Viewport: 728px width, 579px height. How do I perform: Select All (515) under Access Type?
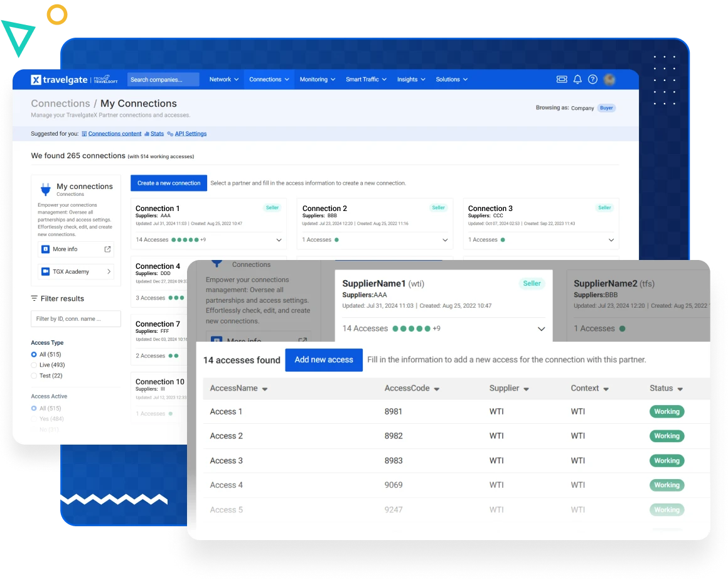coord(34,355)
